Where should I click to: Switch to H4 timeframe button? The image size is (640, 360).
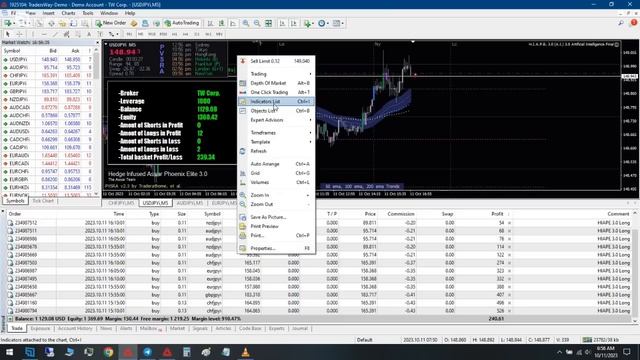(x=186, y=34)
